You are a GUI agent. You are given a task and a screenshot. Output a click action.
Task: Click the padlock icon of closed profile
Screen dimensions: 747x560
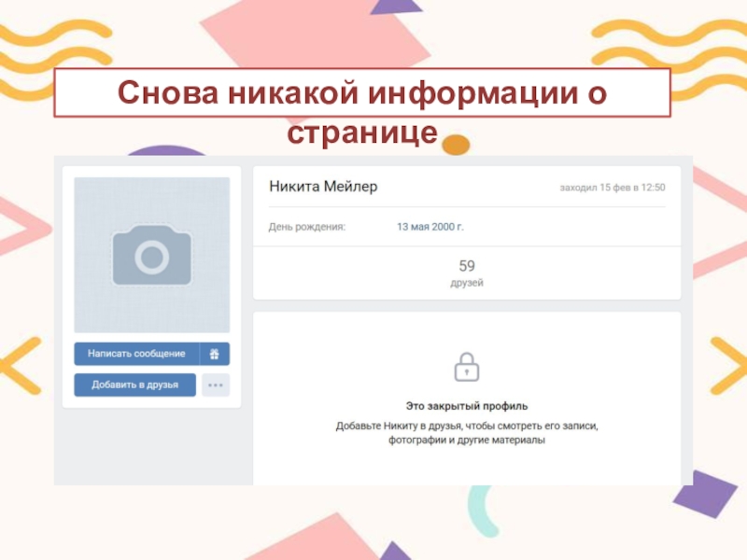(x=466, y=367)
